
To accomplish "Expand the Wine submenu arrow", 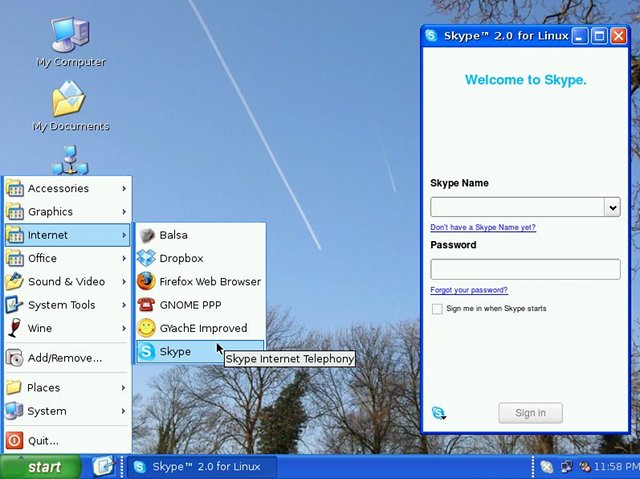I will click(x=124, y=328).
